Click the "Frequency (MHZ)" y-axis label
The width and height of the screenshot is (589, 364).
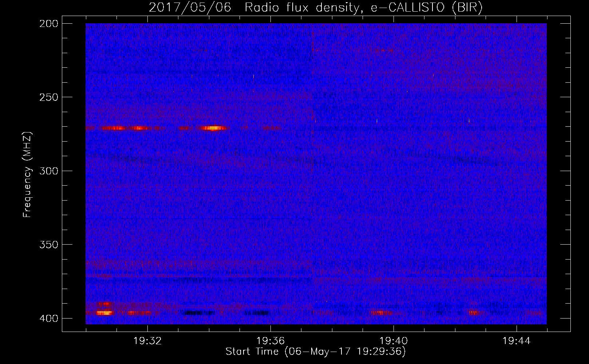(27, 174)
